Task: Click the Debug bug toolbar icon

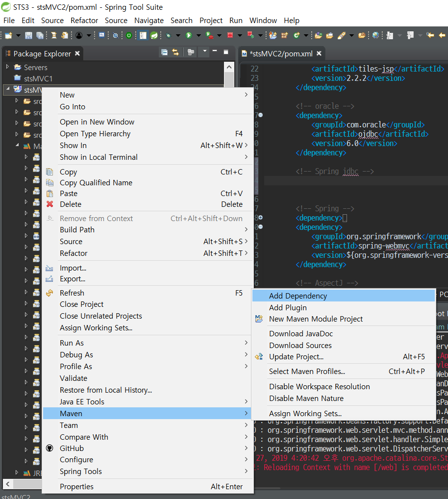Action: point(168,36)
